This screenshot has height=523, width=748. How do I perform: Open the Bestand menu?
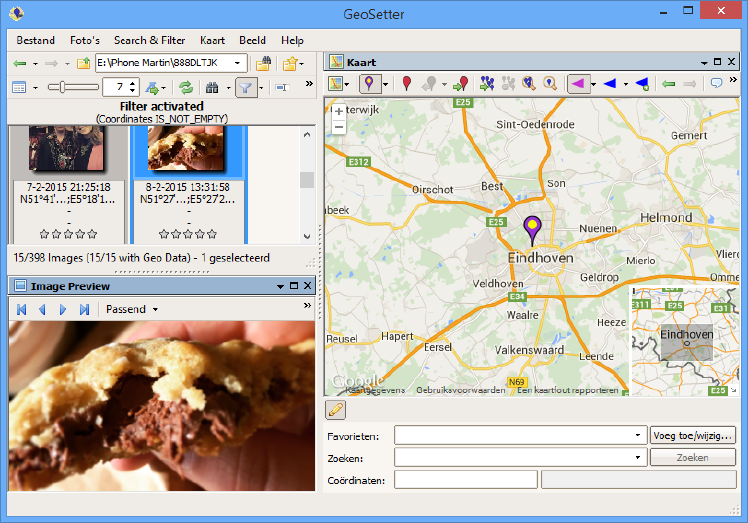(35, 40)
